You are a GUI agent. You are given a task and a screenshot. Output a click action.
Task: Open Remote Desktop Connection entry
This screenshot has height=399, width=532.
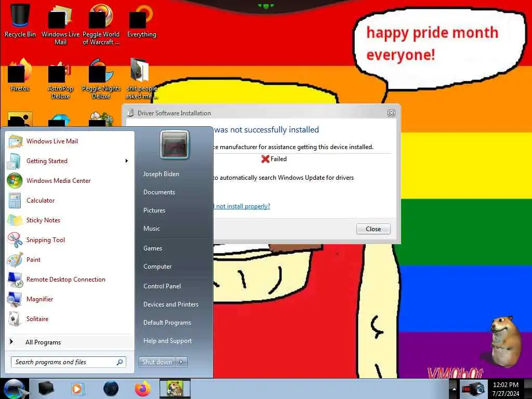(70, 279)
